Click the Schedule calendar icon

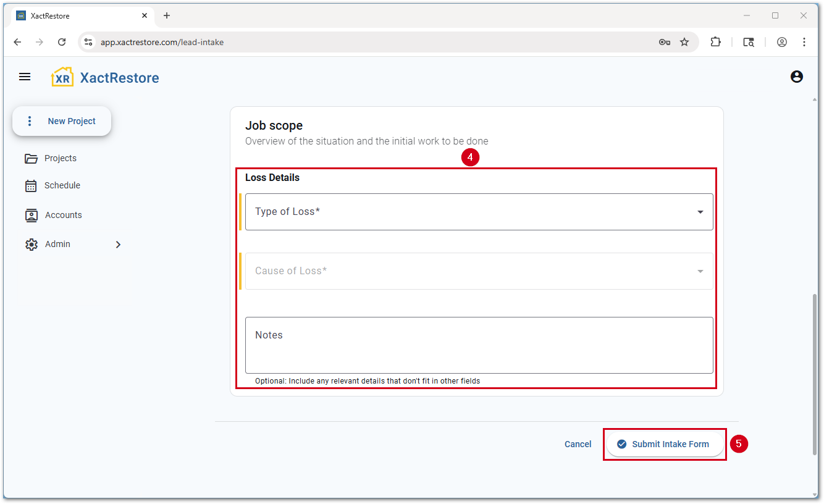coord(31,186)
